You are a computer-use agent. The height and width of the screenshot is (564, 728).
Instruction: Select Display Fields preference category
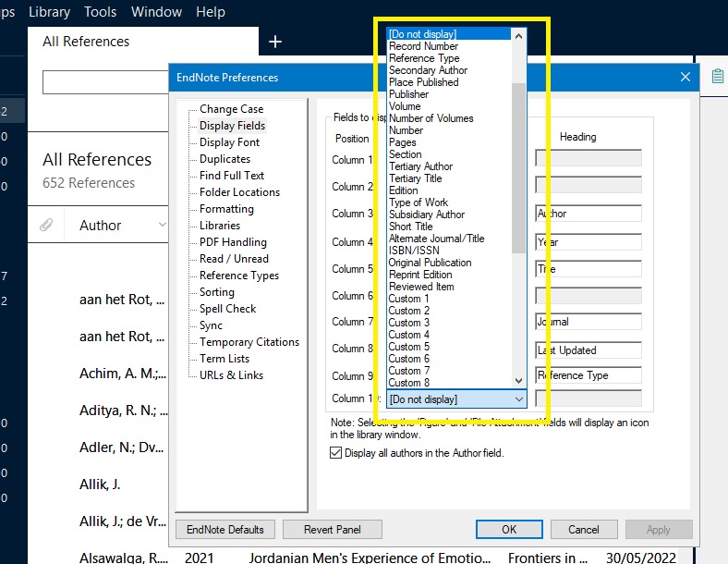[232, 126]
